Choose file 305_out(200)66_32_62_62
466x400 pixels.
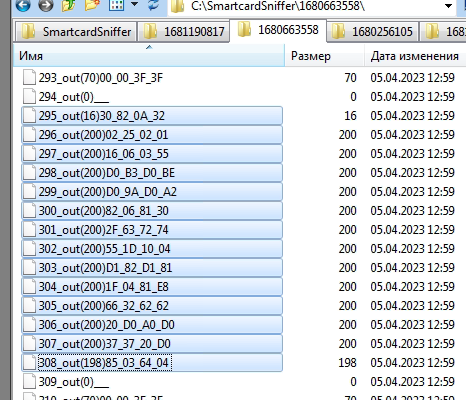click(152, 306)
